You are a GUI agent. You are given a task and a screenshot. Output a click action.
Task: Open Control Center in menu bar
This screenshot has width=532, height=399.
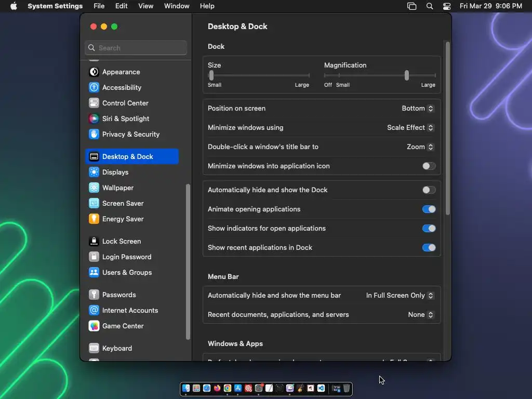[x=447, y=6]
